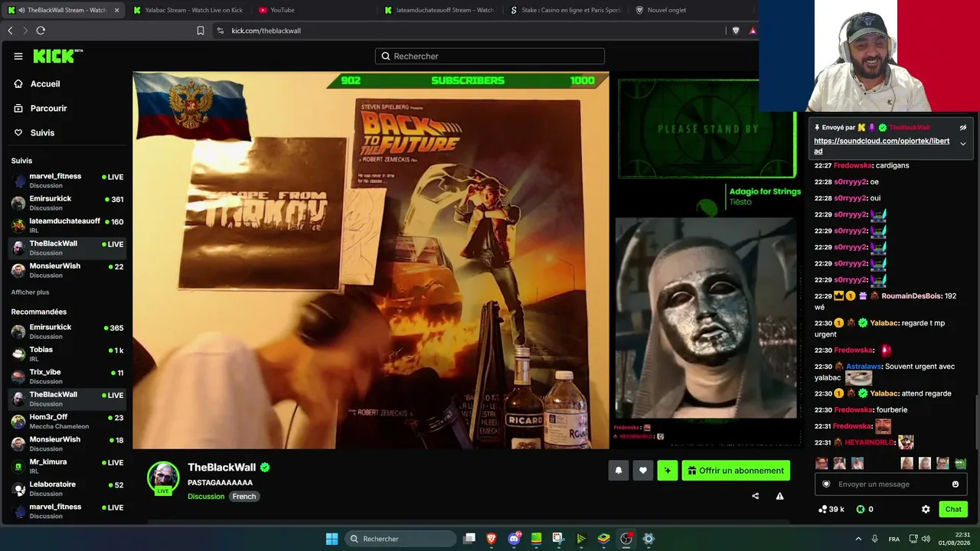Open marvel_fitness in the Suivis list

[67, 181]
